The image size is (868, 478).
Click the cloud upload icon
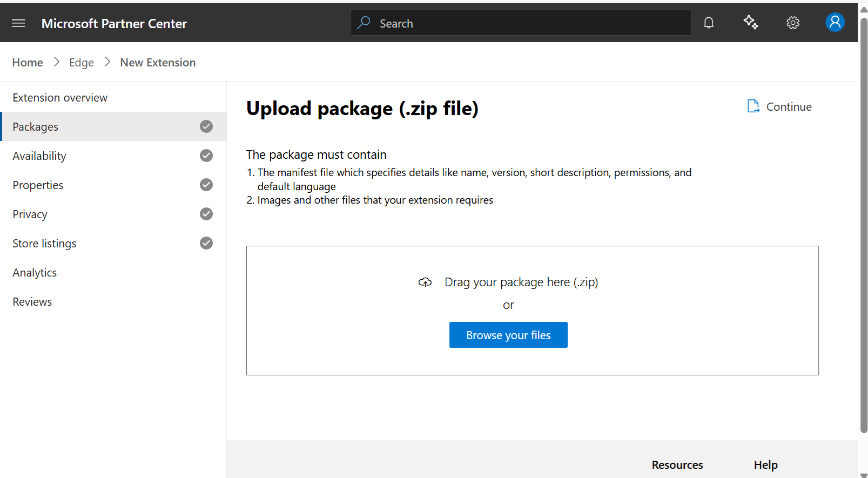click(425, 282)
